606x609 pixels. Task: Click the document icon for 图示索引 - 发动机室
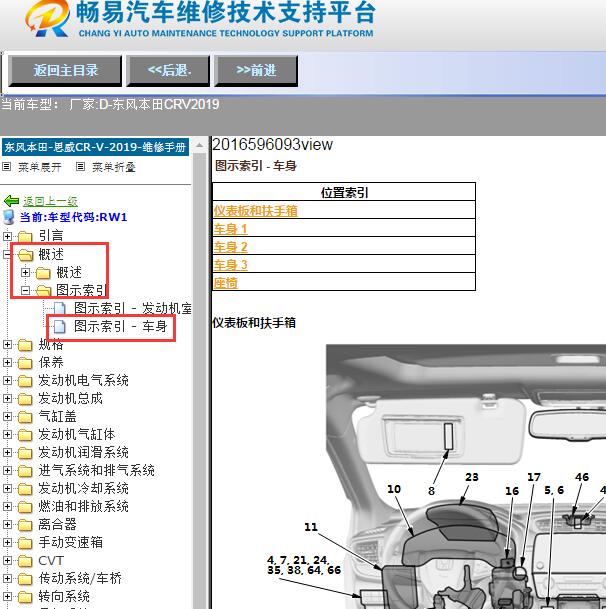coord(59,308)
